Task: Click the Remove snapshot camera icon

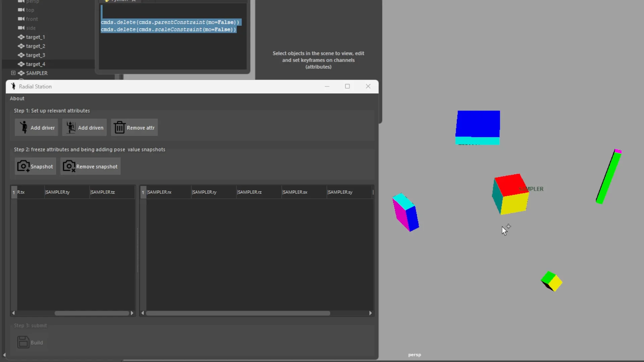Action: coord(68,166)
